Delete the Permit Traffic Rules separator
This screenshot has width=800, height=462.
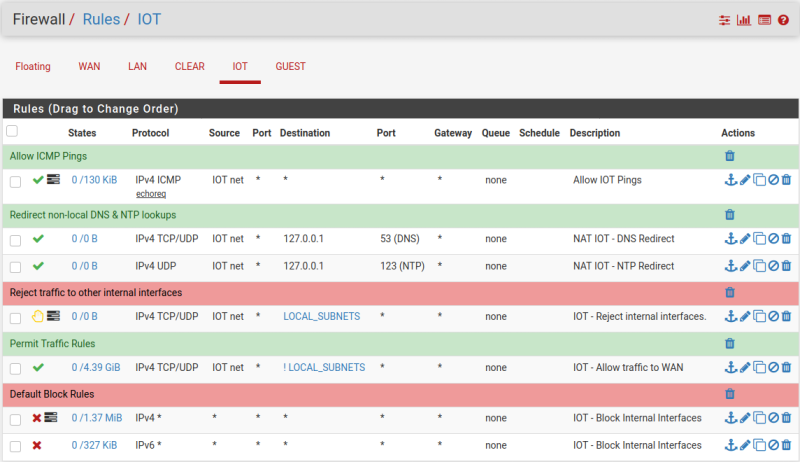coord(730,343)
